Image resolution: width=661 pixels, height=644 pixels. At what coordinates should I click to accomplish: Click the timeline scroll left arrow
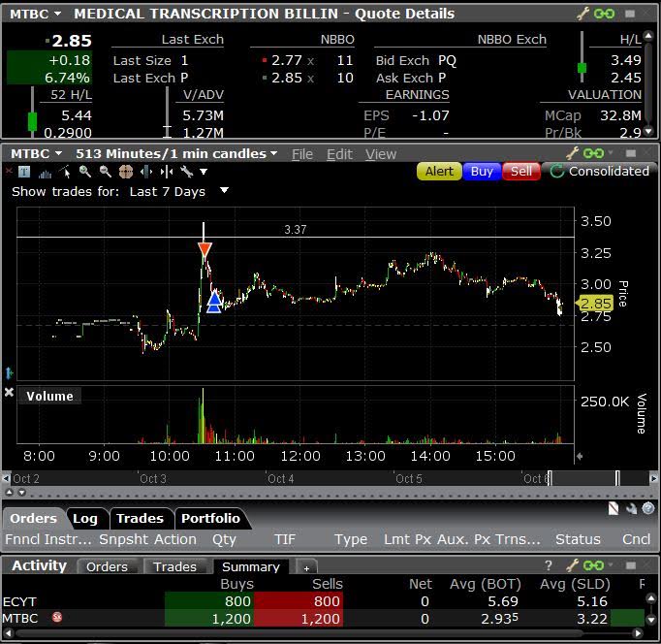tap(6, 479)
